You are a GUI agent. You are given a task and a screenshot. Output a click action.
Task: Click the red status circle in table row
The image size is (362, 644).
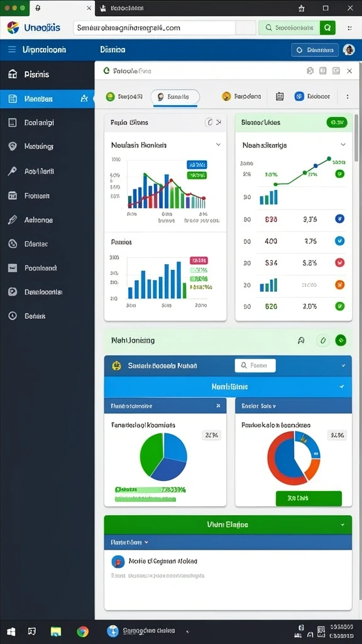click(339, 262)
